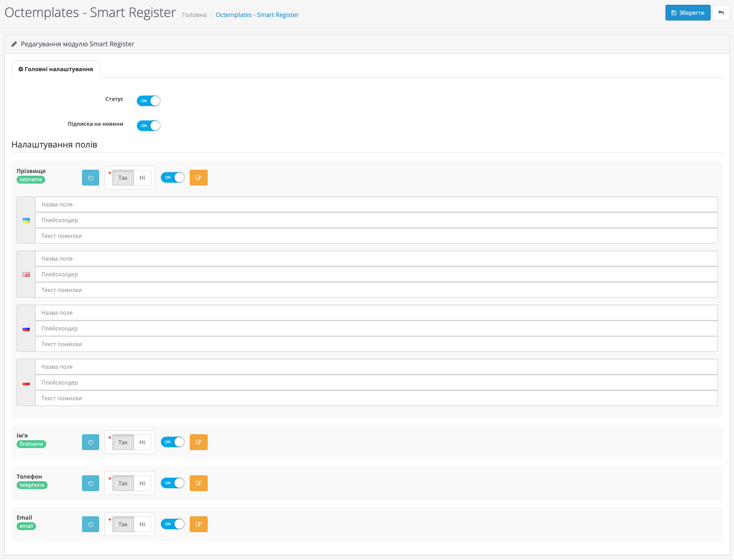Click the orange edit icon for Ім'я

(x=198, y=442)
